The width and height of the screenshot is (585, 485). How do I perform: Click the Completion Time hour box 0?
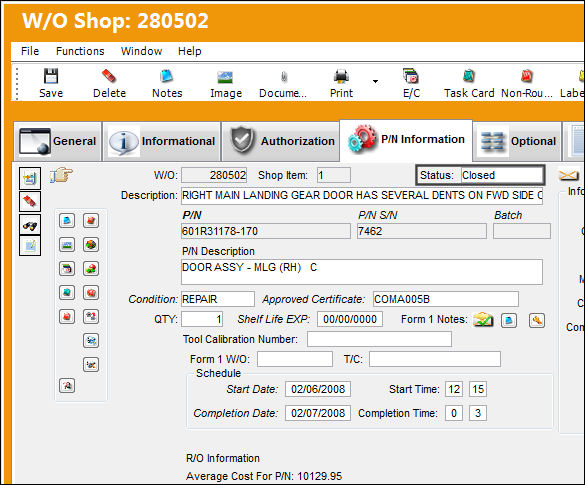coord(454,413)
